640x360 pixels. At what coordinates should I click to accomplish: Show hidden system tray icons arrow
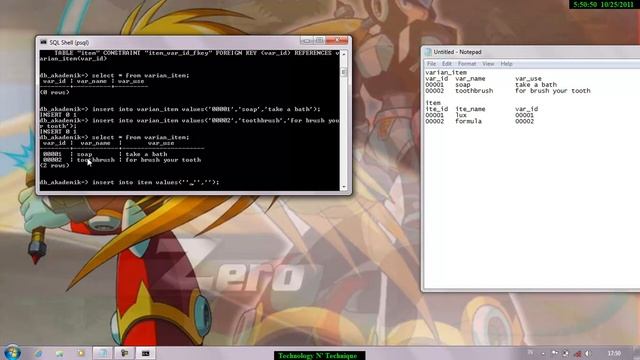[x=543, y=353]
